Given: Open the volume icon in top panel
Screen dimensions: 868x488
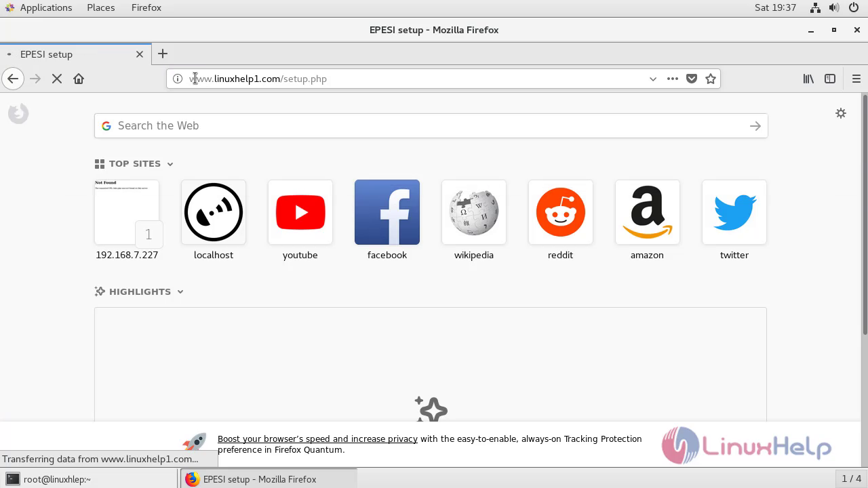Looking at the screenshot, I should tap(834, 7).
